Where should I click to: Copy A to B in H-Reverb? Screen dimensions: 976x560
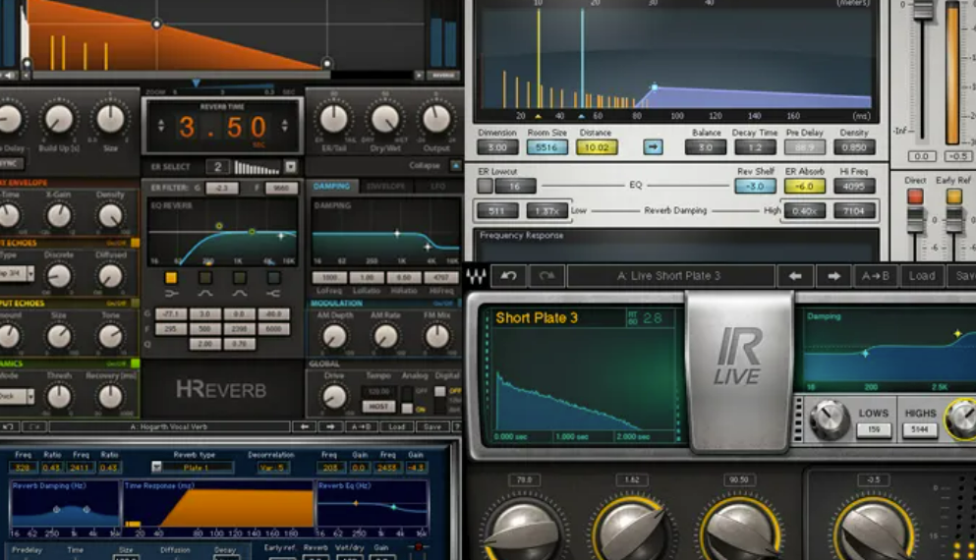pos(361,426)
